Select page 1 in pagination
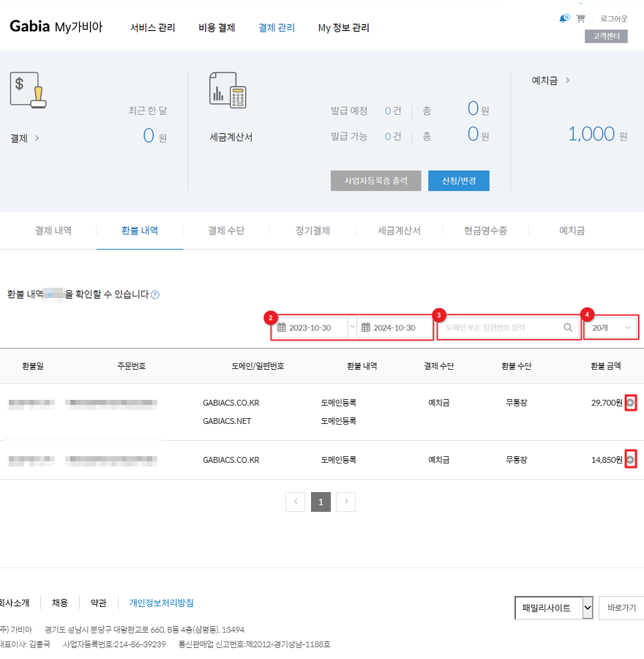This screenshot has width=644, height=659. (x=321, y=502)
